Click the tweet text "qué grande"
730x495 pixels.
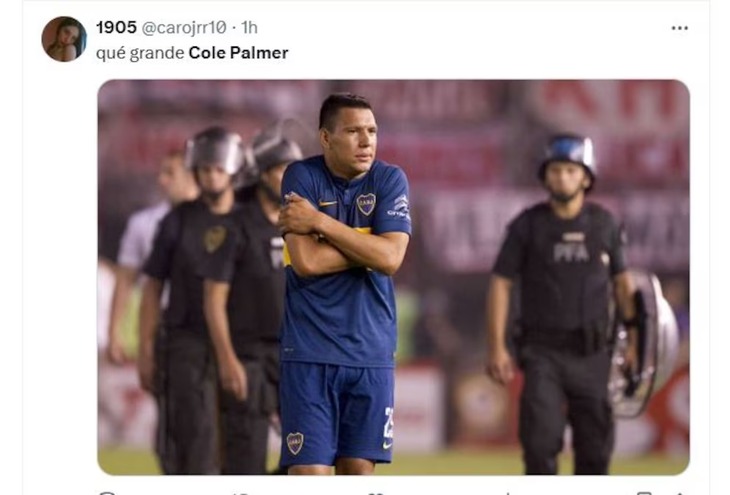click(x=140, y=53)
